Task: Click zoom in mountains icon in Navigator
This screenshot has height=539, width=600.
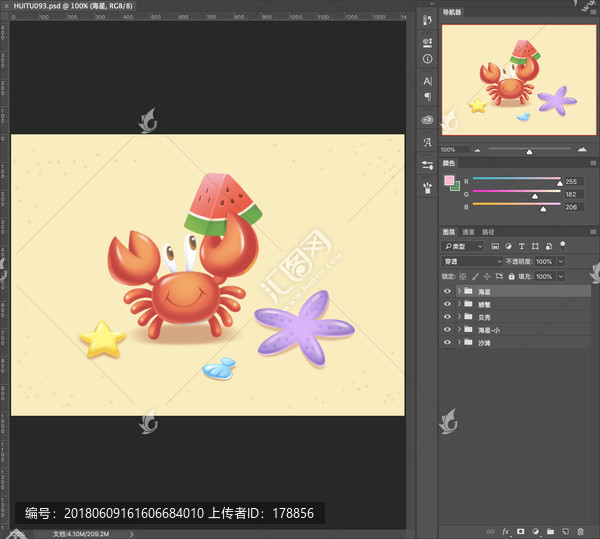Action: click(582, 149)
